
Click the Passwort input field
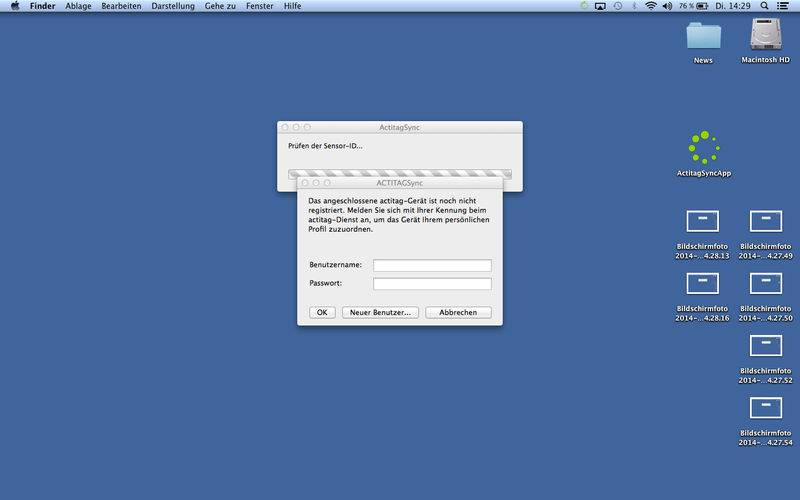(432, 284)
